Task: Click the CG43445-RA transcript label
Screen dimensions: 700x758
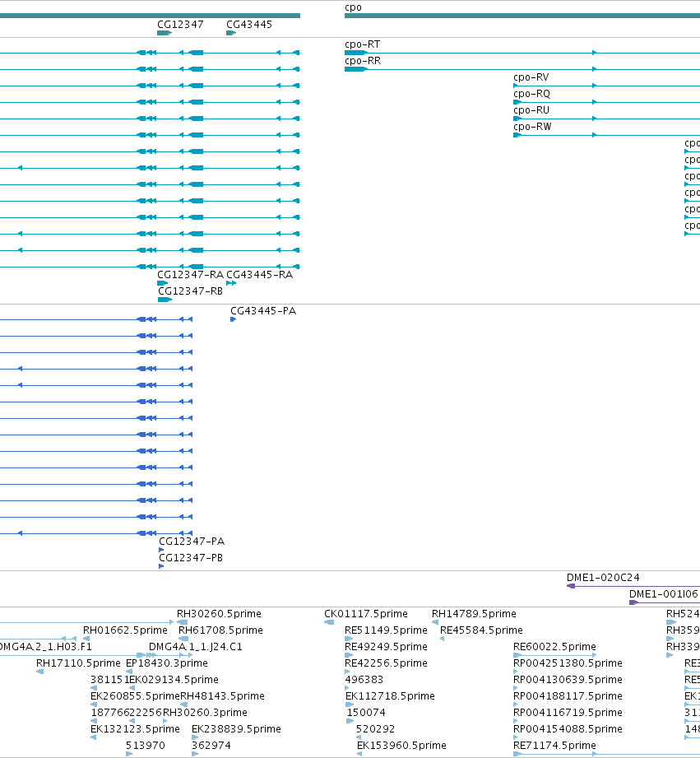Action: click(259, 275)
